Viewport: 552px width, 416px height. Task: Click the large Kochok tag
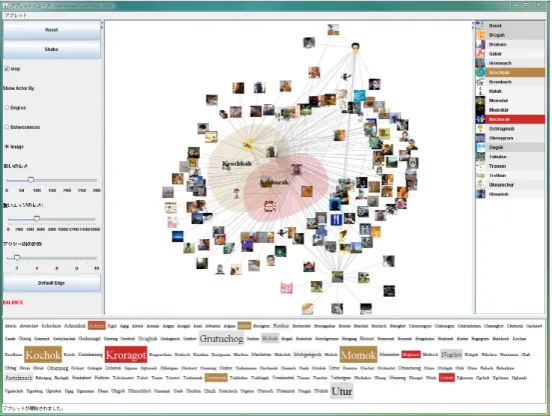coord(43,355)
